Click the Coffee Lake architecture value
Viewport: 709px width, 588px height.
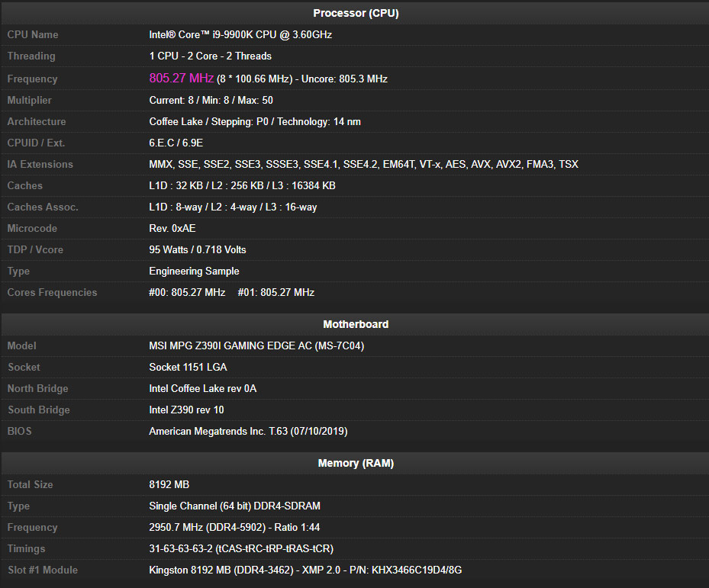[x=255, y=121]
